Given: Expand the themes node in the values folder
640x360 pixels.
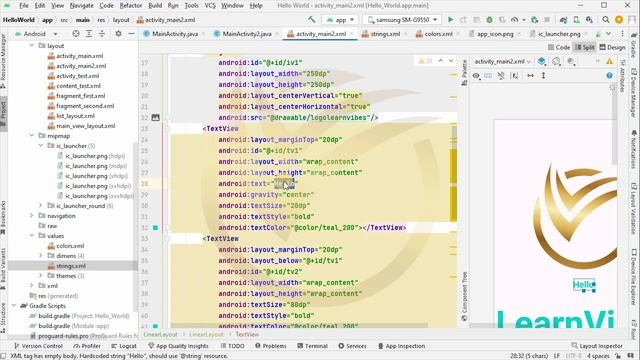Looking at the screenshot, I should pos(40,276).
